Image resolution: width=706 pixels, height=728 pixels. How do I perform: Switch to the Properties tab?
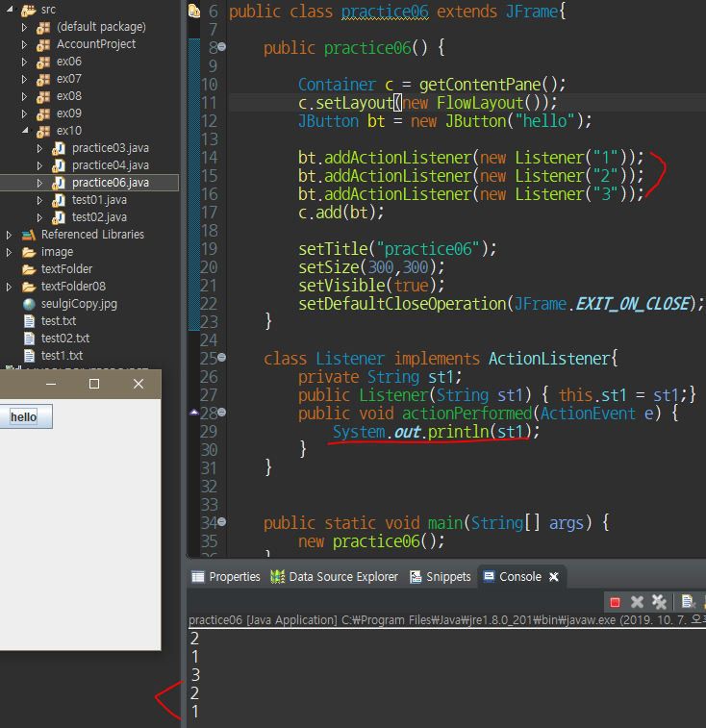pos(226,577)
